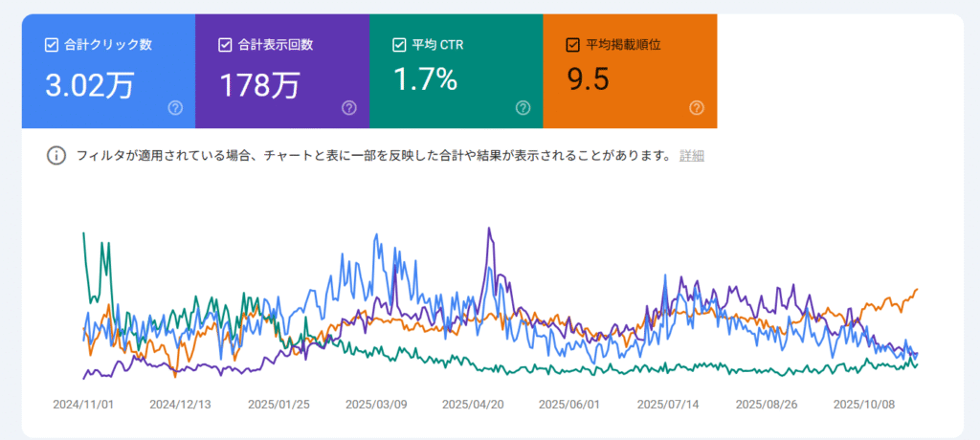Click help icon on 合計クリック数 card

point(175,107)
